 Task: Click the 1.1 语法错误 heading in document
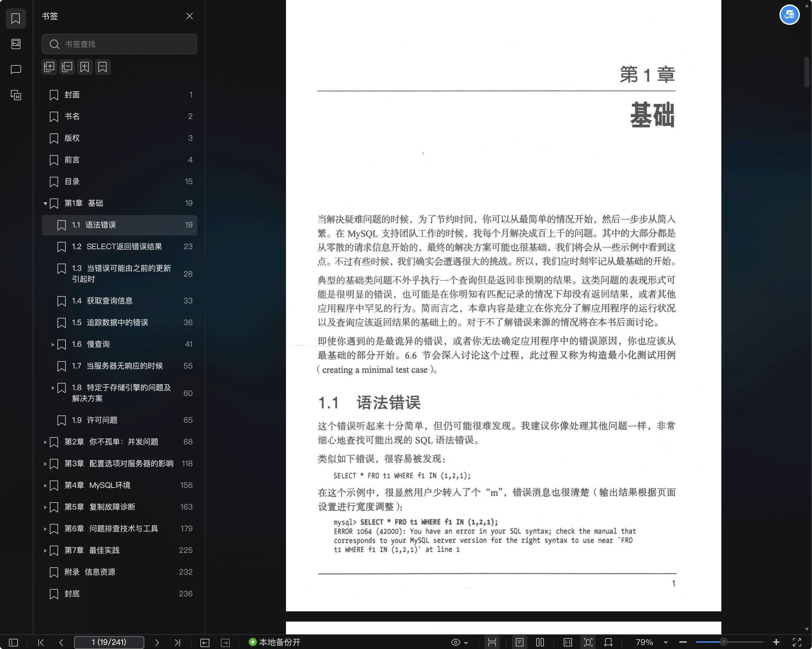click(370, 403)
